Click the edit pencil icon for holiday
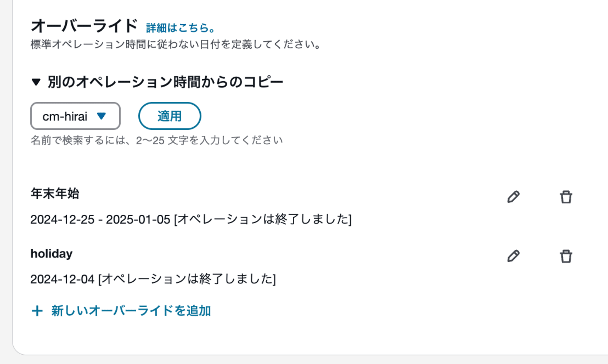 (x=513, y=256)
